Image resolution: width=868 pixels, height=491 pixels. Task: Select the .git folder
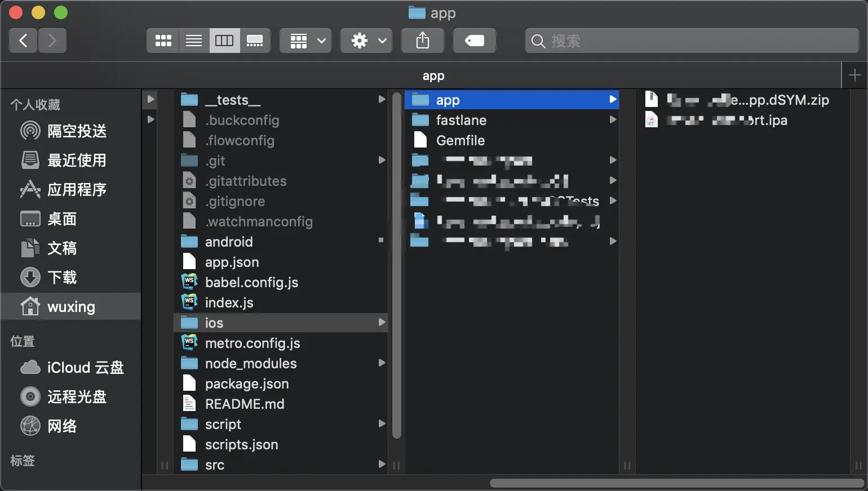(x=281, y=160)
